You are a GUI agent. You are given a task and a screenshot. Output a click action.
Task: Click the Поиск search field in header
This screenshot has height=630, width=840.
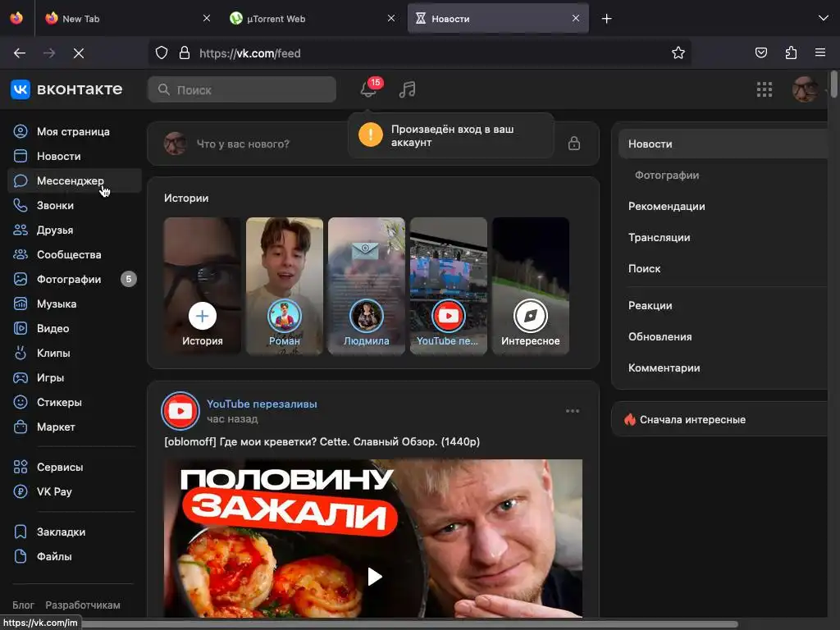(242, 89)
